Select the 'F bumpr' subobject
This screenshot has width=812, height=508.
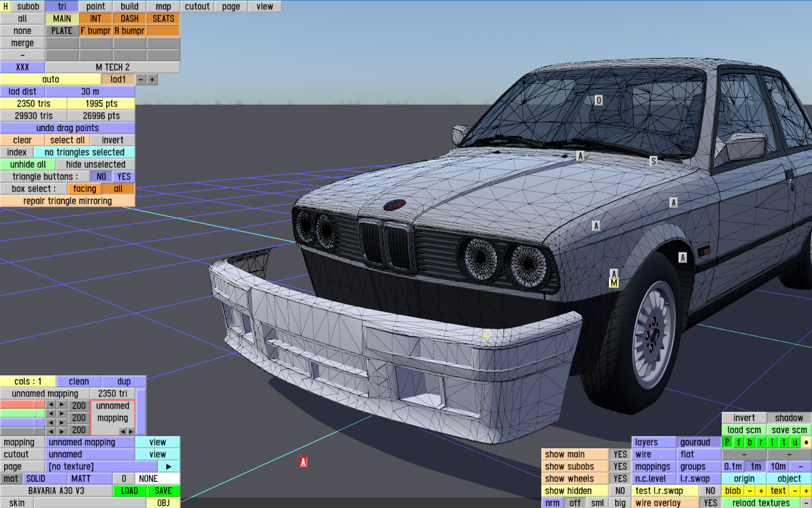[96, 31]
